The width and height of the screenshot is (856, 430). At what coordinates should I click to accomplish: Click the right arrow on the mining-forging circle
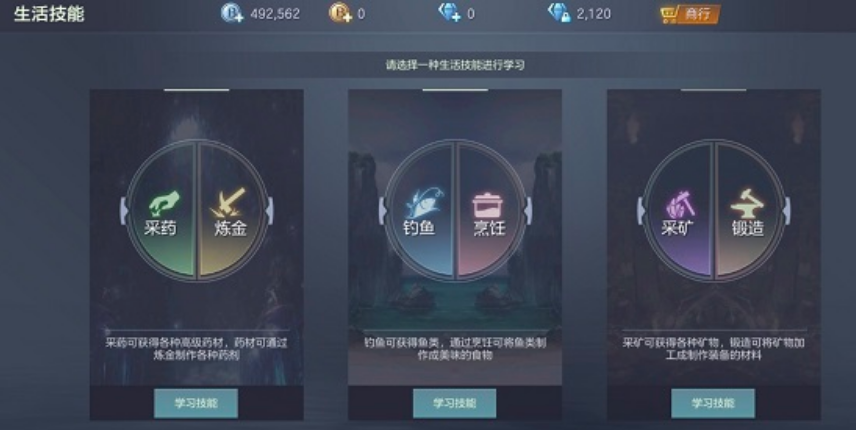(x=786, y=211)
